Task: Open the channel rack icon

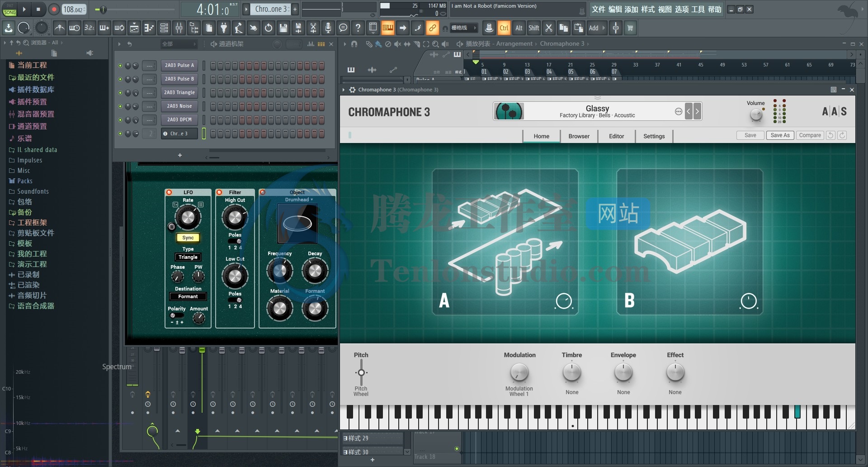Action: click(164, 28)
